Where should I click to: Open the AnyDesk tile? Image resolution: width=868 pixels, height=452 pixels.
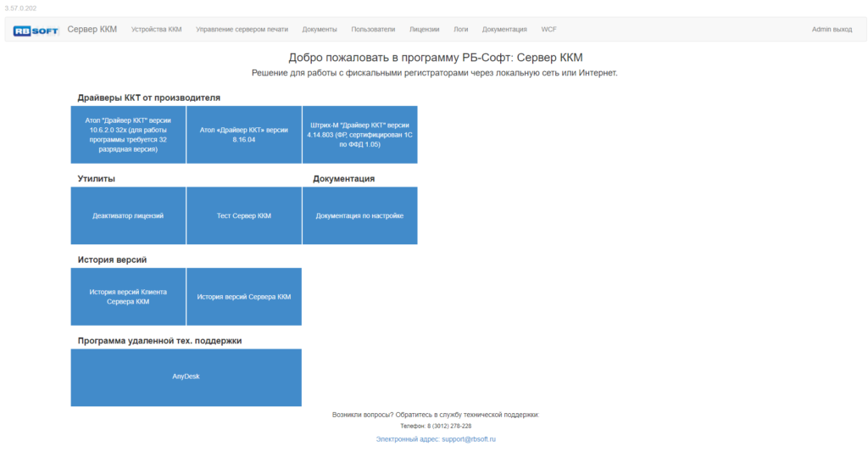(186, 377)
